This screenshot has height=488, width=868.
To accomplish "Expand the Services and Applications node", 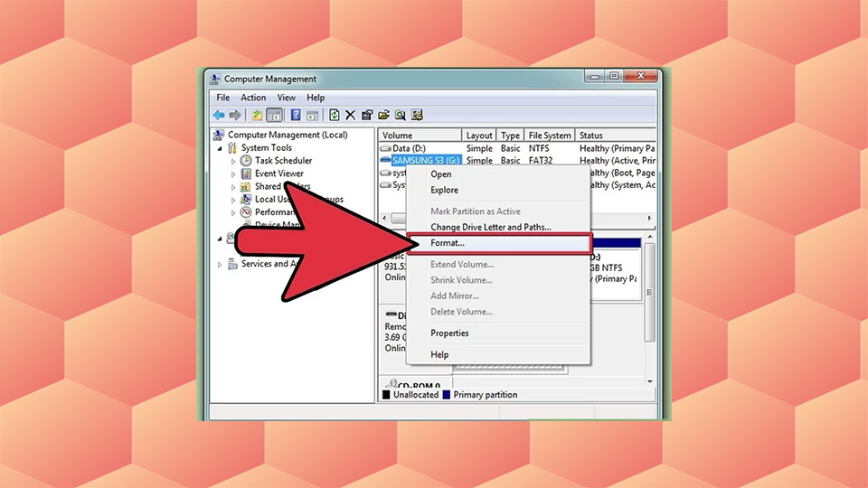I will point(220,265).
